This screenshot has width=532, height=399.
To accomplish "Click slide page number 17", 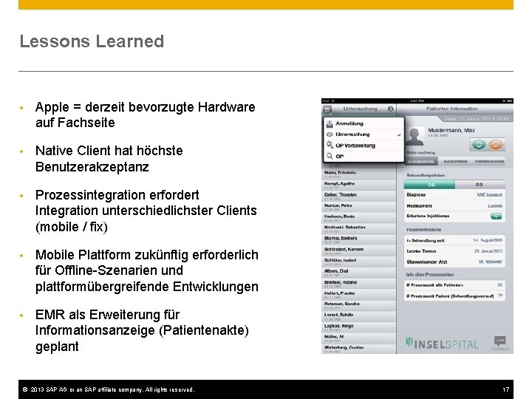I will click(x=506, y=389).
